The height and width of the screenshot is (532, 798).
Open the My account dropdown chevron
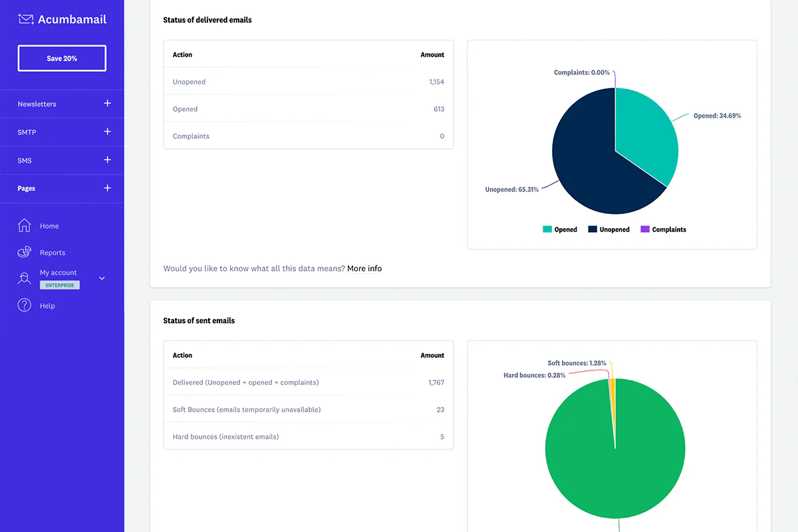click(x=102, y=278)
